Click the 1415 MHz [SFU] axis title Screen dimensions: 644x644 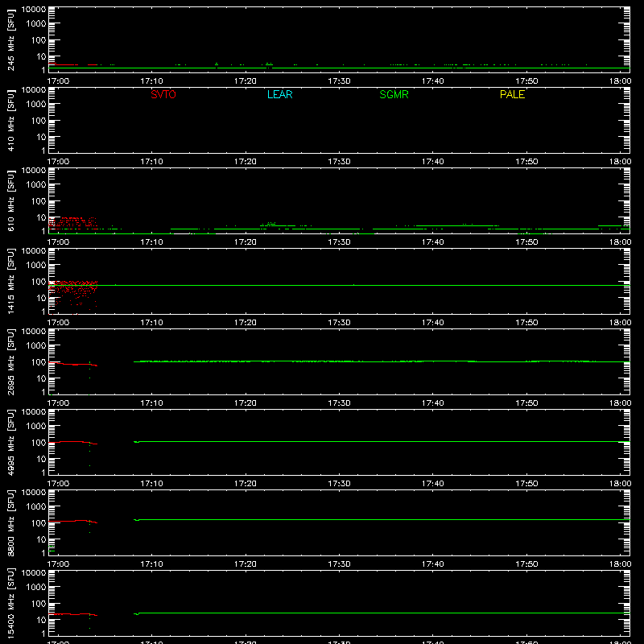pyautogui.click(x=10, y=281)
